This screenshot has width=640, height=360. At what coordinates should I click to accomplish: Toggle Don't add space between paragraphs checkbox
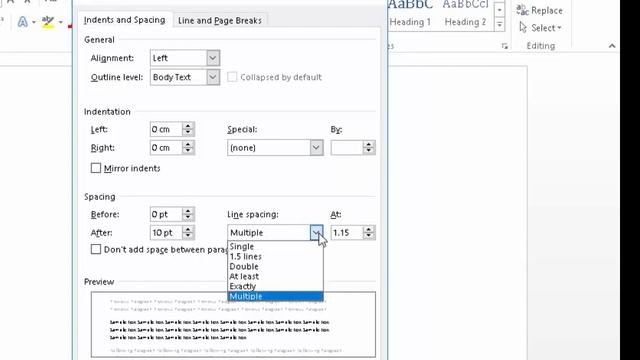click(x=96, y=249)
